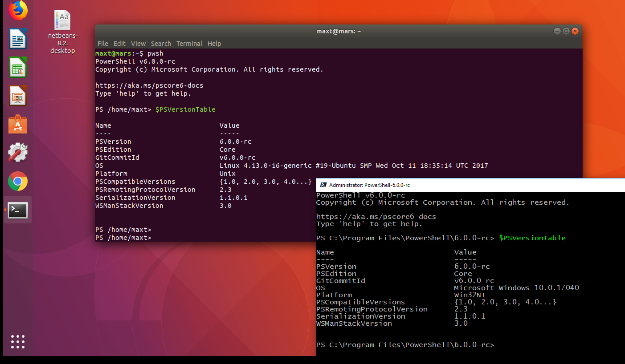Click the 'Unix' Platform value

228,174
